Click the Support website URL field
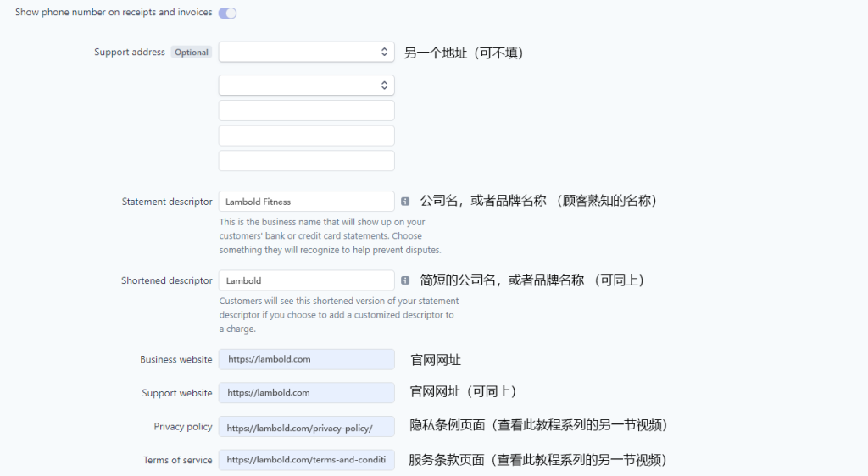The height and width of the screenshot is (476, 868). [x=306, y=392]
